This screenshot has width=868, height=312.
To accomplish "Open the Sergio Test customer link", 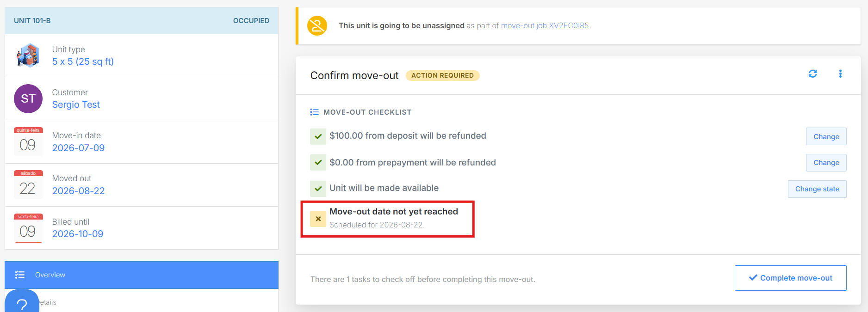I will (76, 104).
